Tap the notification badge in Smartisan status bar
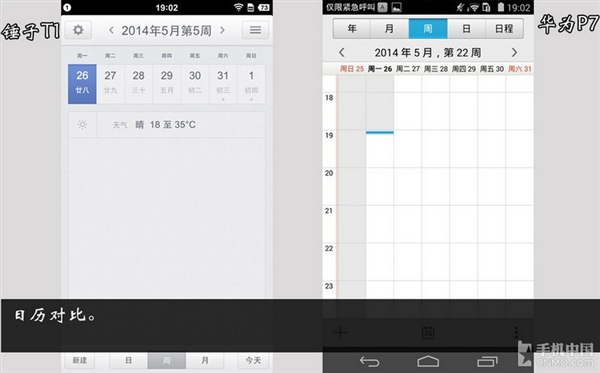The image size is (600, 373). click(x=67, y=7)
